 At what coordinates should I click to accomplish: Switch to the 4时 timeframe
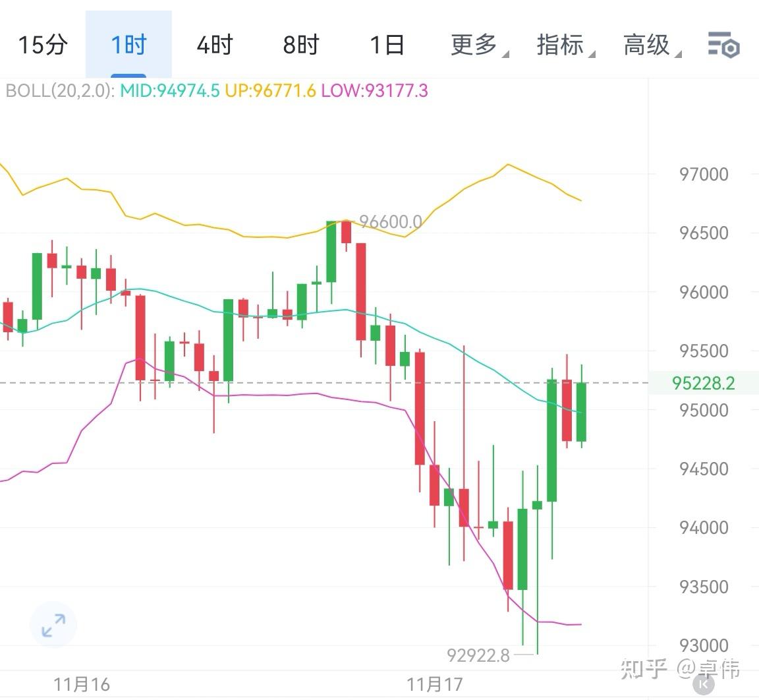pyautogui.click(x=213, y=45)
